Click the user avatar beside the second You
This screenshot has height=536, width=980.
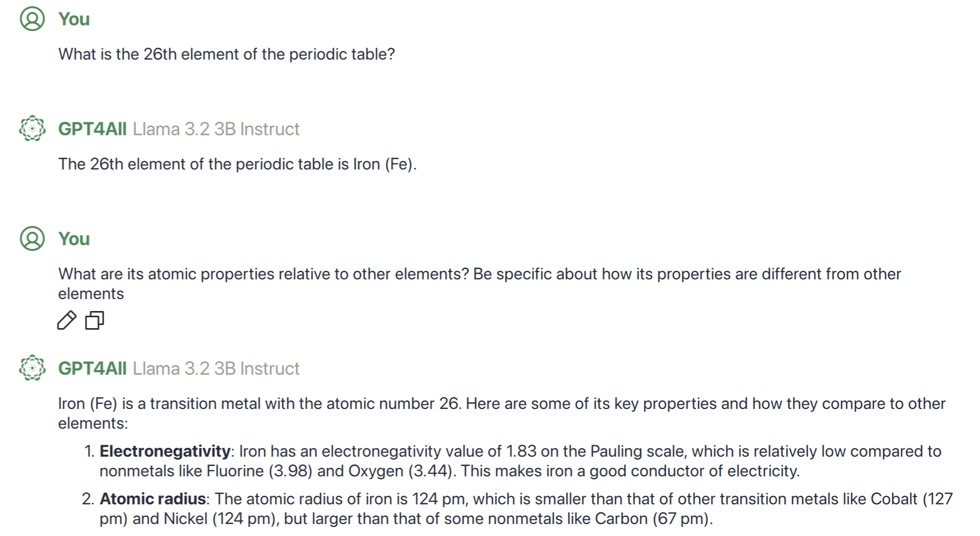(x=32, y=239)
